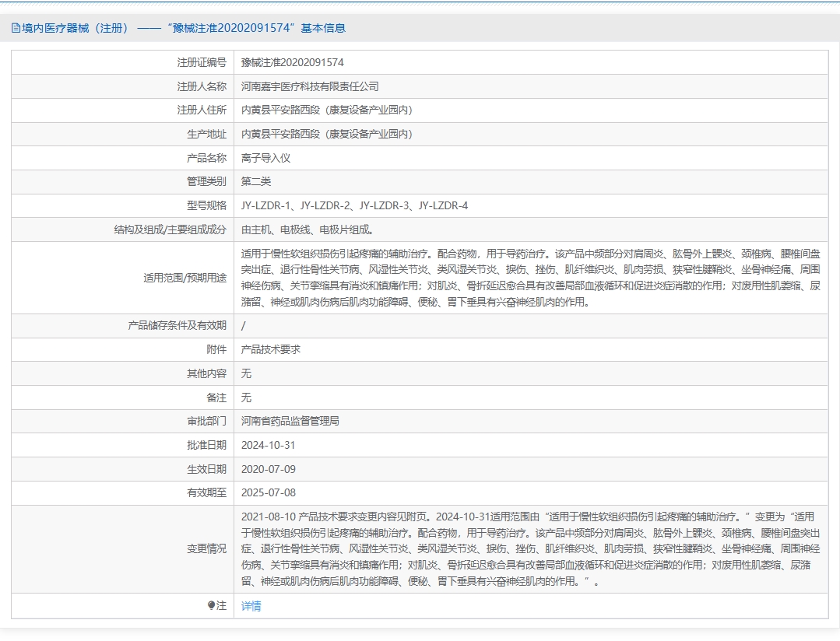The height and width of the screenshot is (641, 840).
Task: Click the 备注 label
Action: (x=216, y=398)
